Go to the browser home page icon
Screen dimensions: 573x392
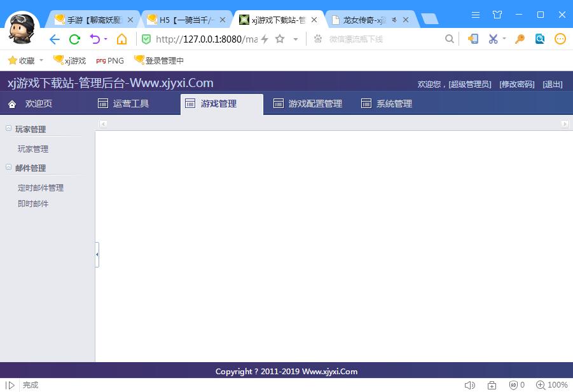pyautogui.click(x=121, y=39)
